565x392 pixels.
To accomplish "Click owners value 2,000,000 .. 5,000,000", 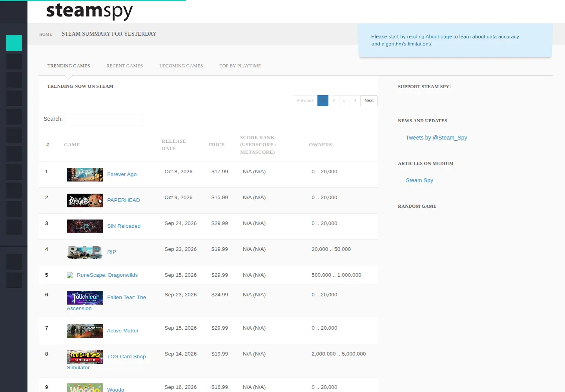I will [x=339, y=354].
